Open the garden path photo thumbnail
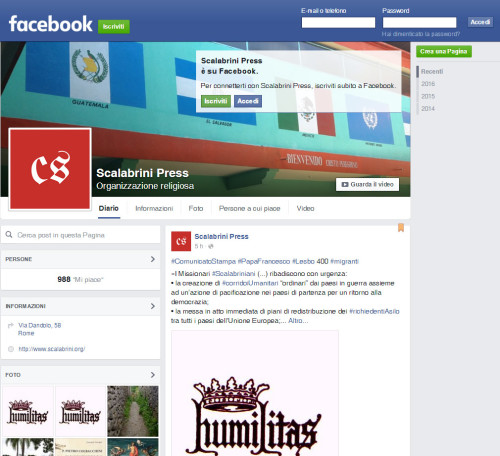 click(133, 411)
